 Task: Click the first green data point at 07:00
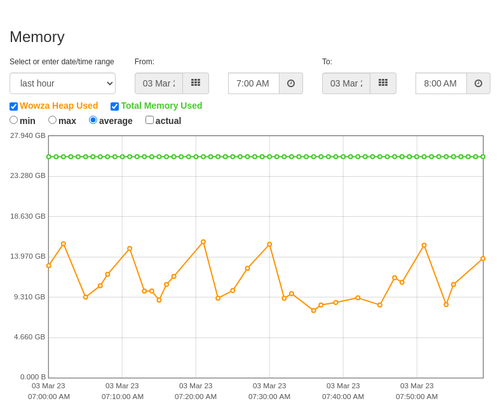[49, 157]
